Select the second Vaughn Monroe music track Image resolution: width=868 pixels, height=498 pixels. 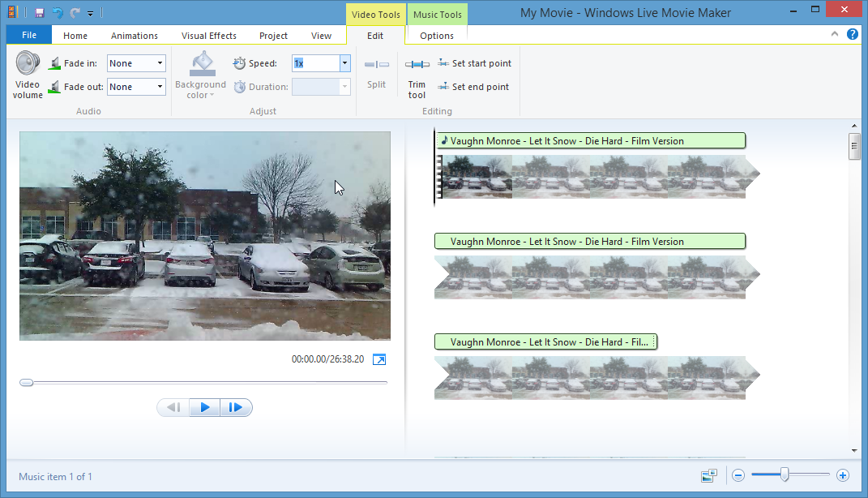click(x=589, y=241)
